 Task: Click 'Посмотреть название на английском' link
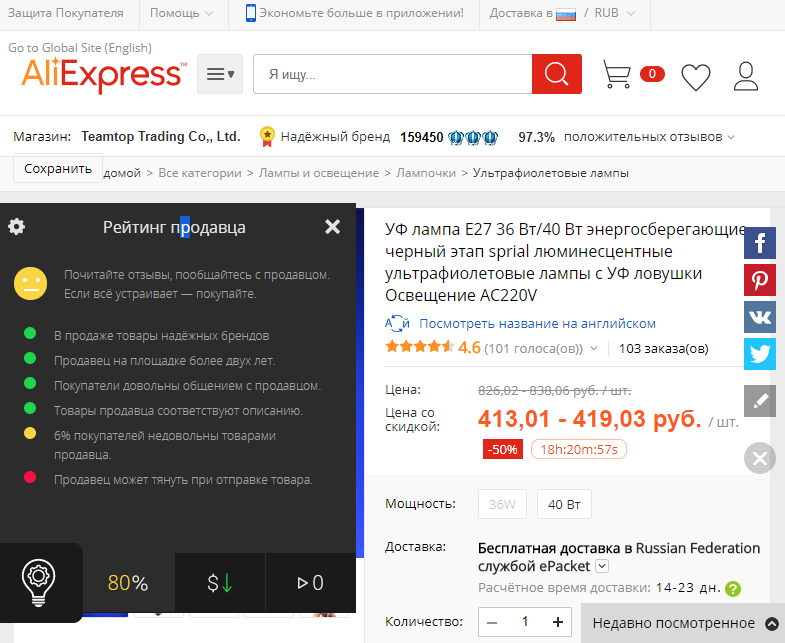(x=537, y=324)
